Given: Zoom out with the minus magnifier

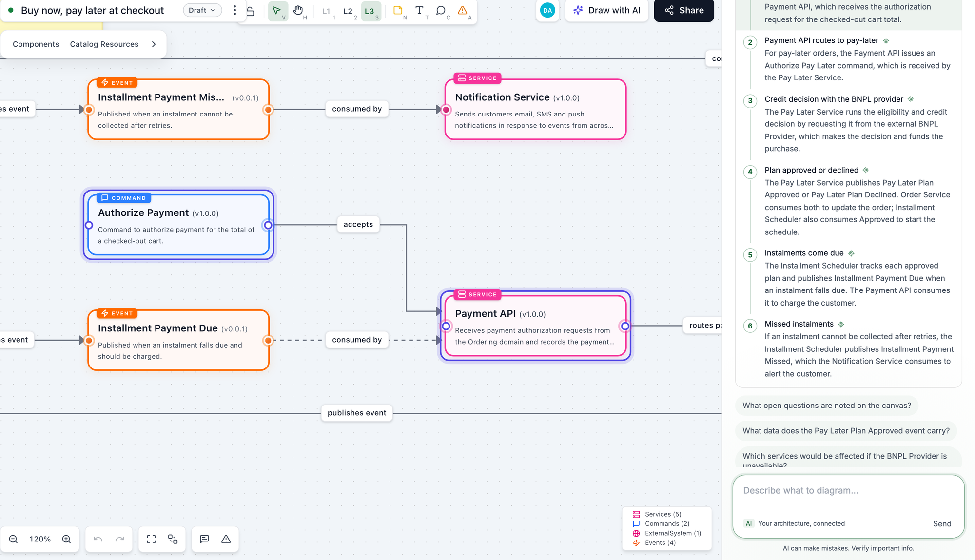Looking at the screenshot, I should (x=14, y=539).
